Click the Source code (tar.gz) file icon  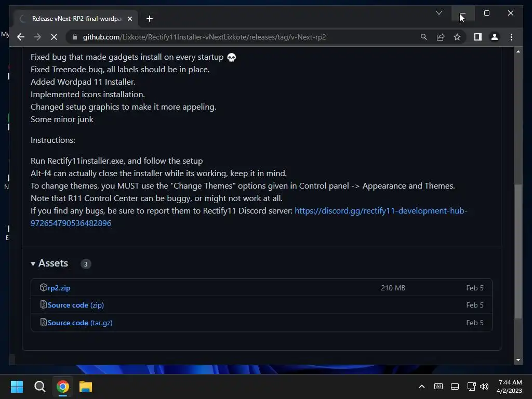(x=44, y=322)
